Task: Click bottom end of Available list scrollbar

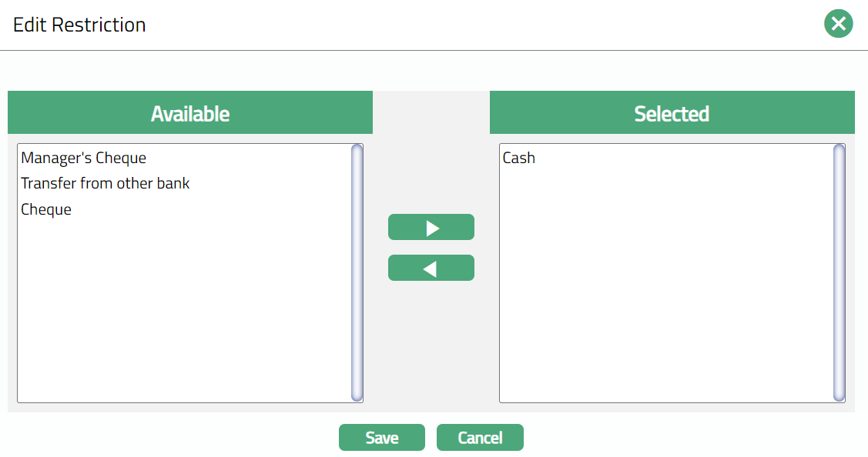Action: (x=357, y=396)
